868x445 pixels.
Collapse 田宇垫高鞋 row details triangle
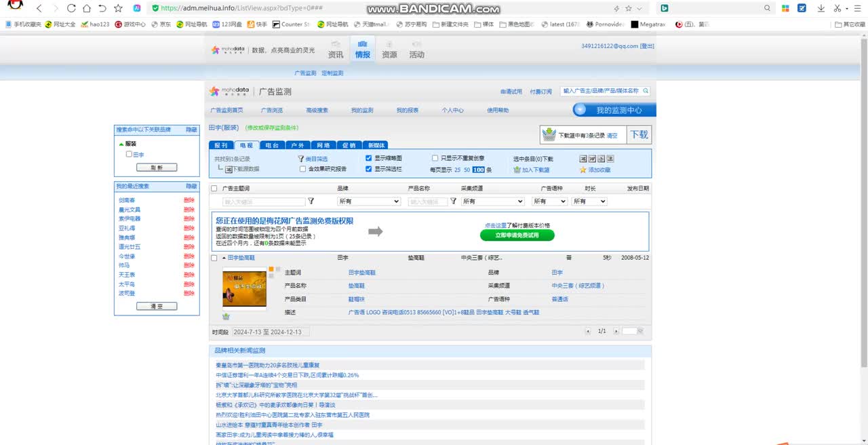click(x=224, y=258)
